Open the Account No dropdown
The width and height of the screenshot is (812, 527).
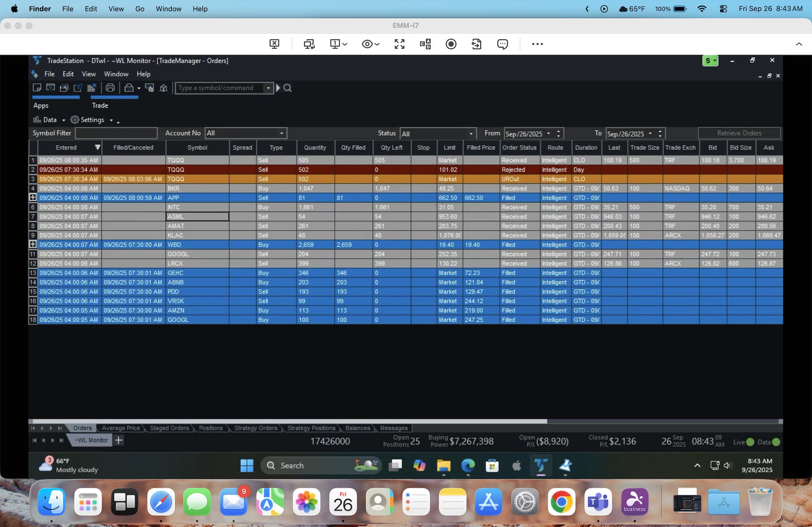[282, 133]
